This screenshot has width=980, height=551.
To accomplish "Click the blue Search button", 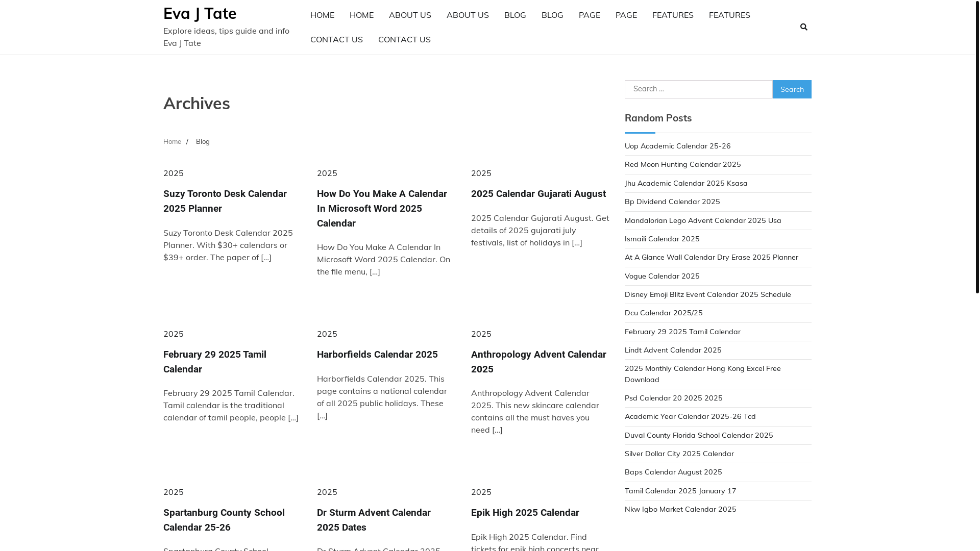I will (792, 89).
